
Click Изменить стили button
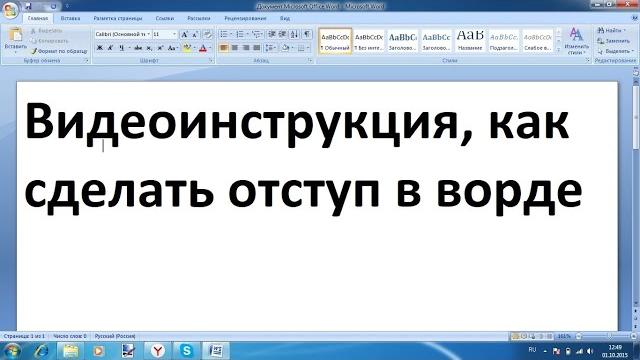coord(576,41)
